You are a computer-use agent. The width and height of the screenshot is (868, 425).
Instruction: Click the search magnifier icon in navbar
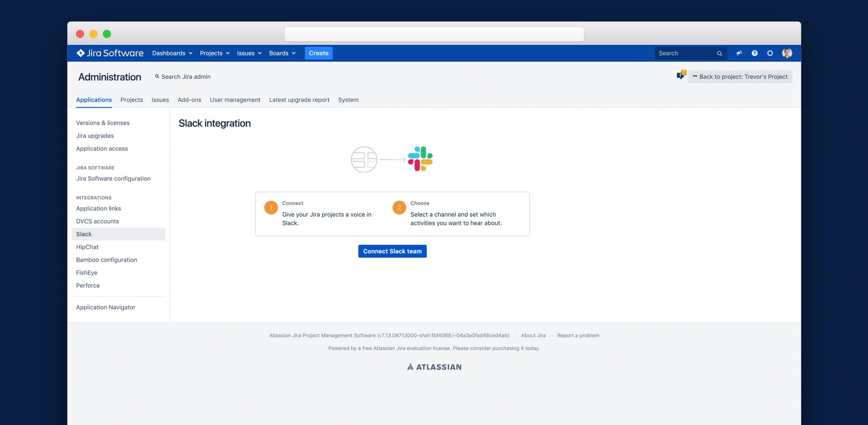(x=719, y=53)
